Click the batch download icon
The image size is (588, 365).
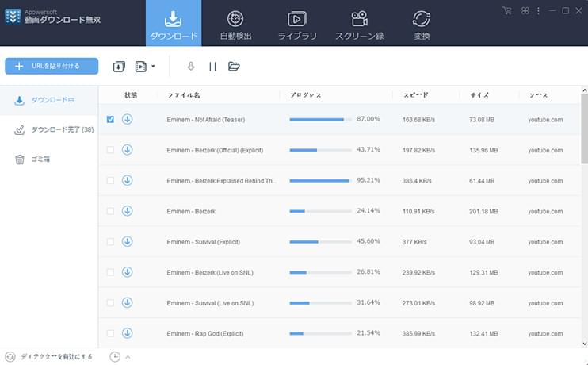[x=119, y=67]
